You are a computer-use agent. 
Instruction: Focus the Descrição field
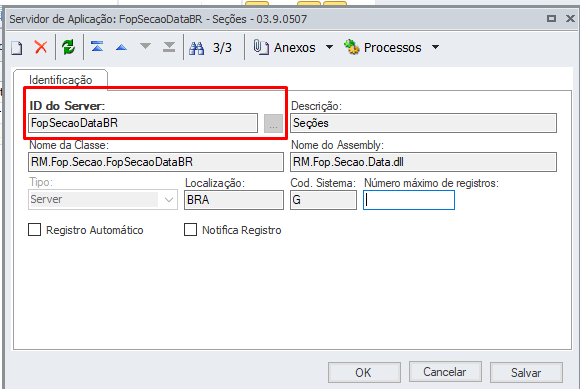point(423,123)
